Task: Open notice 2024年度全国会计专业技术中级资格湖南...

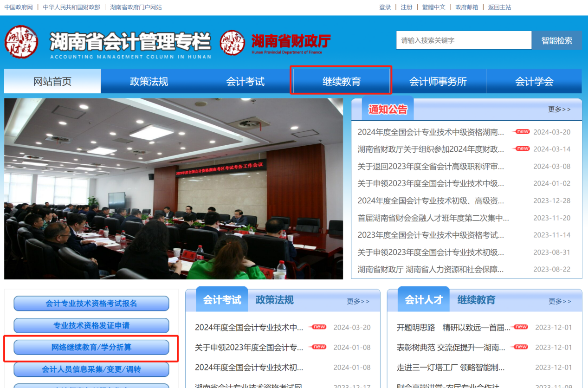Action: point(431,132)
